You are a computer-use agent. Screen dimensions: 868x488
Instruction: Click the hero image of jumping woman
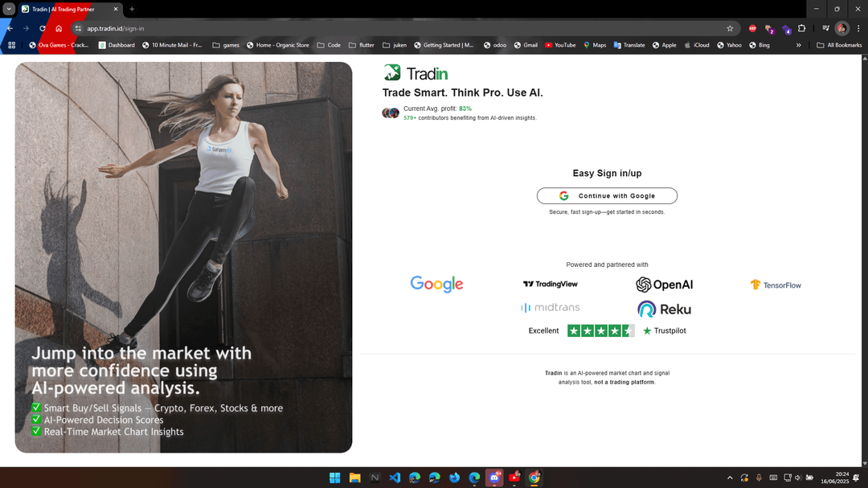point(183,257)
